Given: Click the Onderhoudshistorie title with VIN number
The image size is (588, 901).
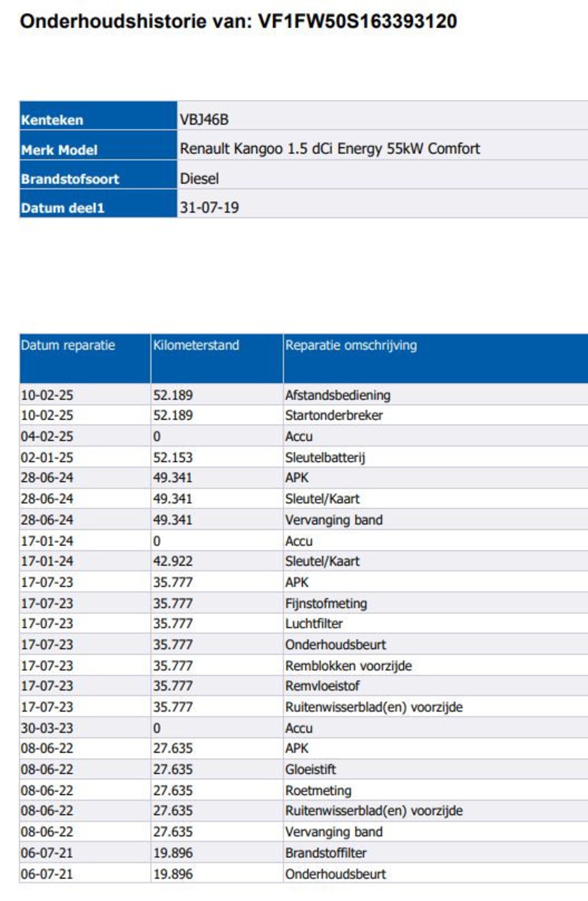Looking at the screenshot, I should point(238,22).
